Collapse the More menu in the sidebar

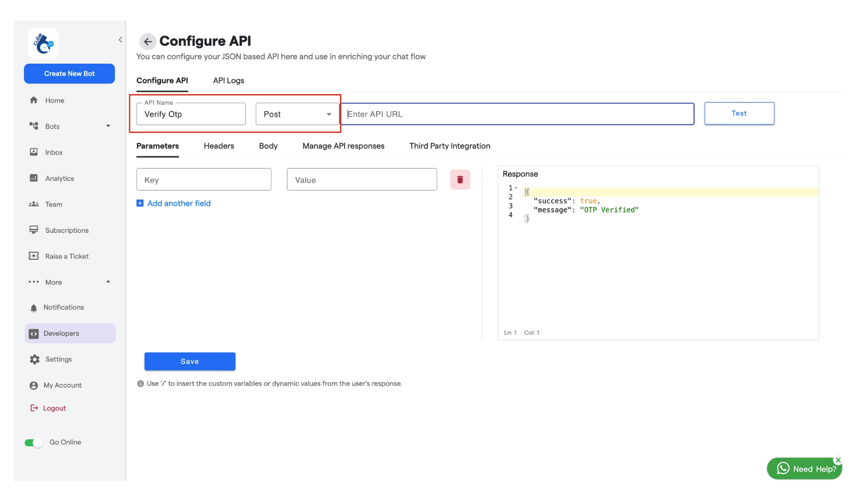click(x=108, y=282)
